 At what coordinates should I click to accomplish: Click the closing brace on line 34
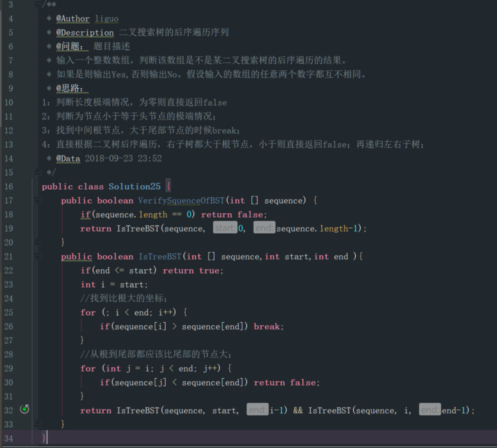point(43,438)
